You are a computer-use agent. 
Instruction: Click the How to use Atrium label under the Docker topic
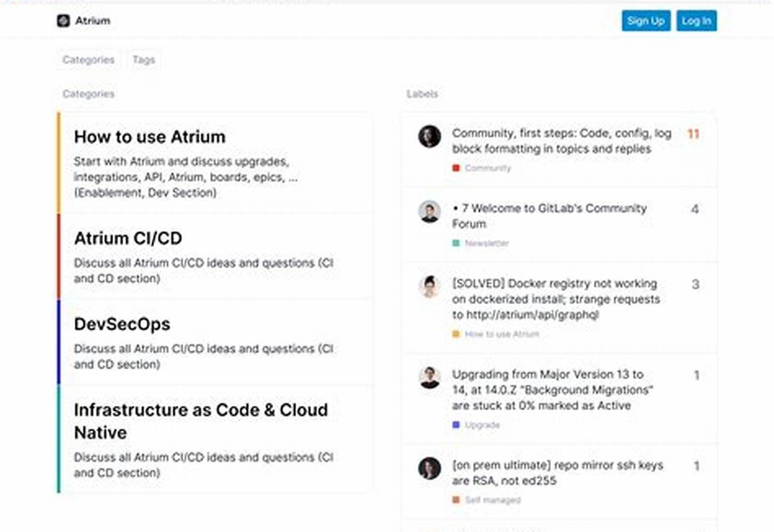[502, 334]
